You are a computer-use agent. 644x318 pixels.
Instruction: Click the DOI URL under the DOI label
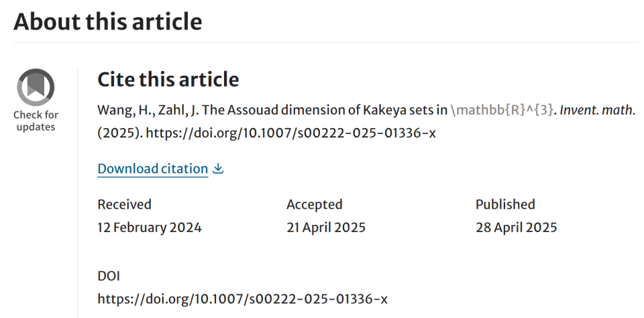(x=242, y=299)
